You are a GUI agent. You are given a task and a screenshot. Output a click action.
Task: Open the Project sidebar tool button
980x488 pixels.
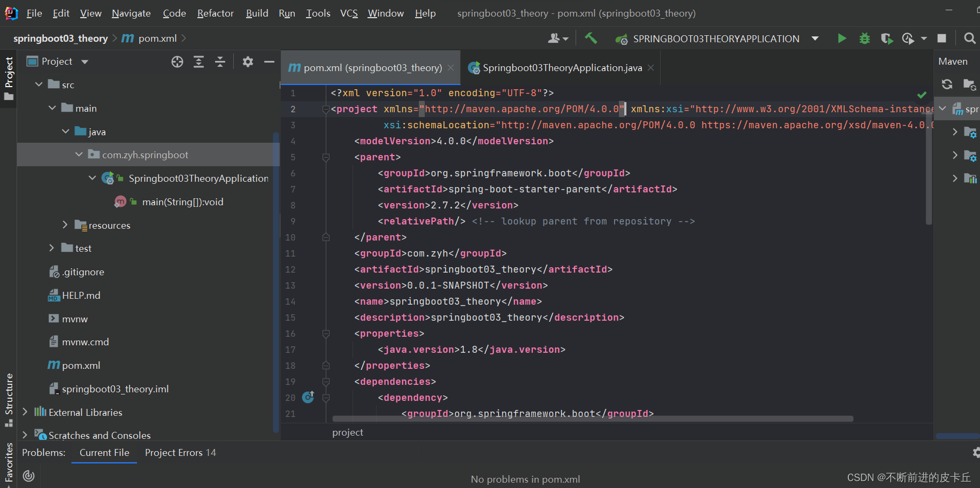click(x=9, y=79)
